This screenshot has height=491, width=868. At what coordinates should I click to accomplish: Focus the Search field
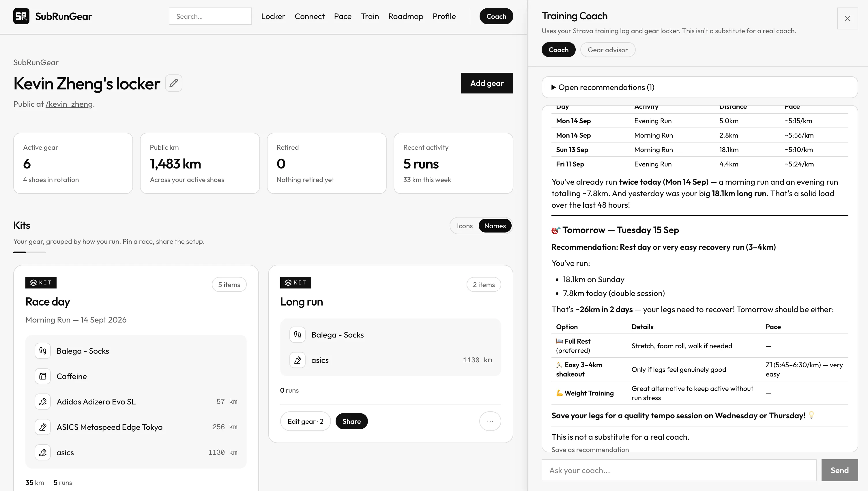pos(210,16)
